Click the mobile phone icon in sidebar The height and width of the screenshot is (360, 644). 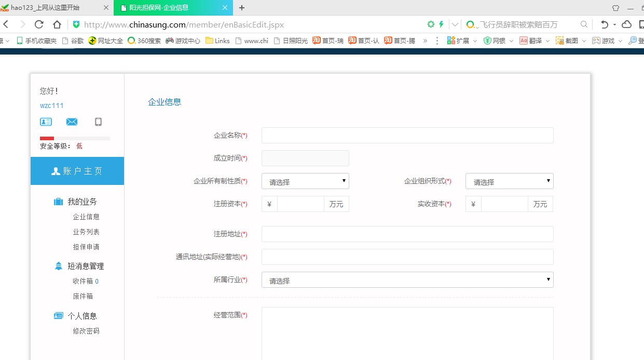tap(98, 122)
